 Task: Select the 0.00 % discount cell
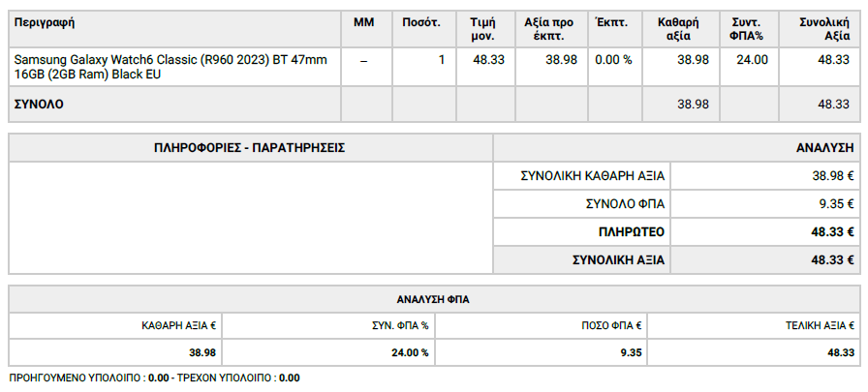point(615,67)
